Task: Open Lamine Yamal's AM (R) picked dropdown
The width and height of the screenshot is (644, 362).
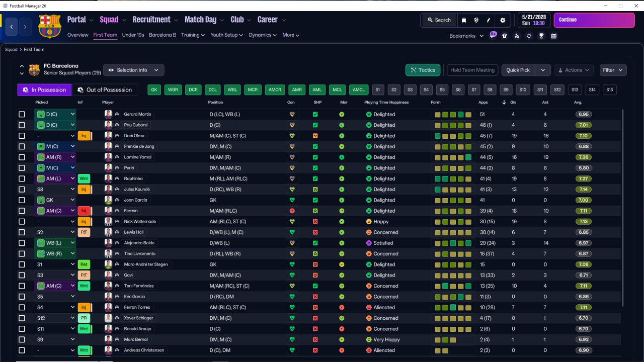Action: tap(55, 157)
